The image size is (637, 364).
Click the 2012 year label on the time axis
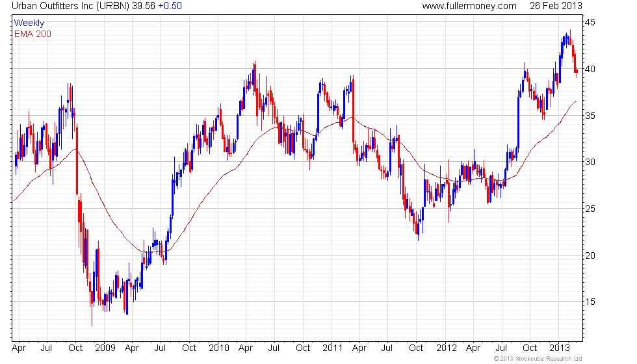(446, 348)
